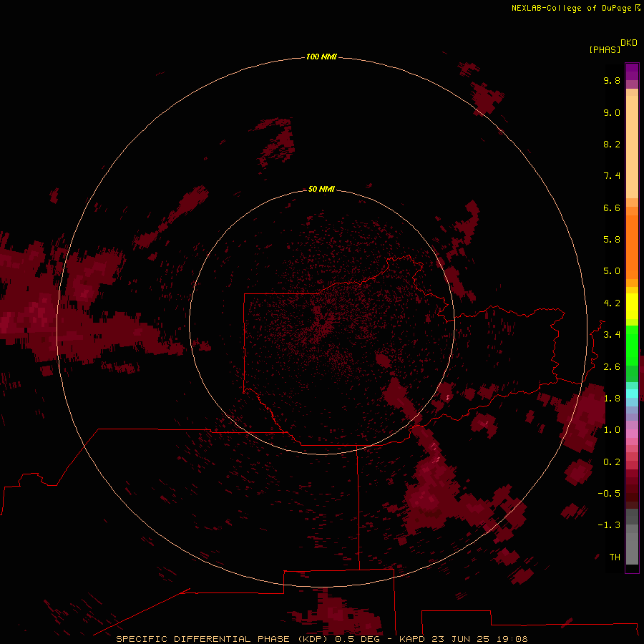
Task: Click the 8.2 legend value
Action: [612, 144]
